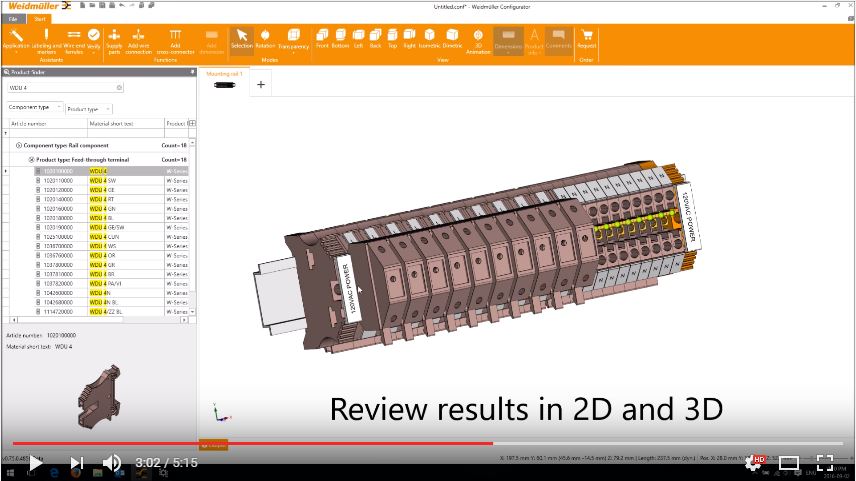
Task: Switch to Bottom view
Action: tap(340, 39)
